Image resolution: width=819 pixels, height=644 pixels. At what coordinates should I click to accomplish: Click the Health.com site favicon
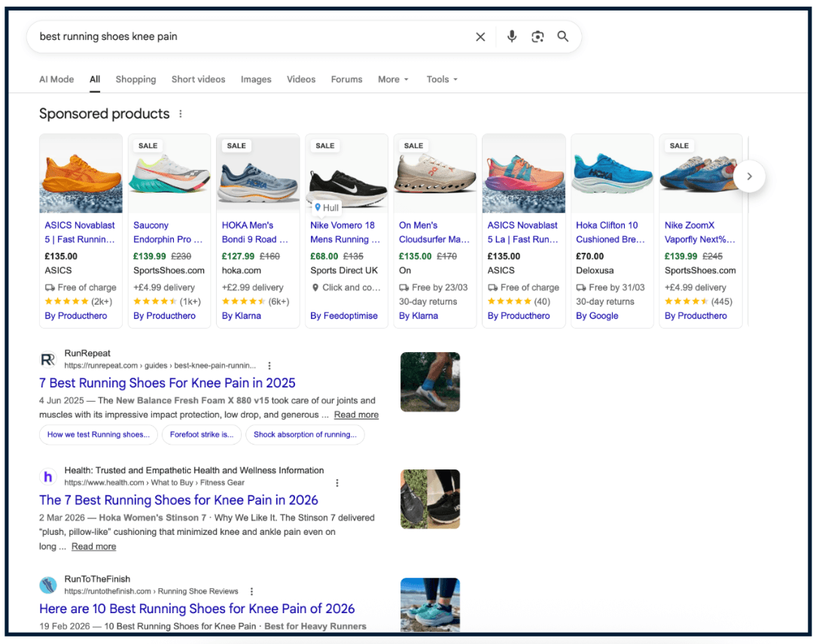[47, 476]
